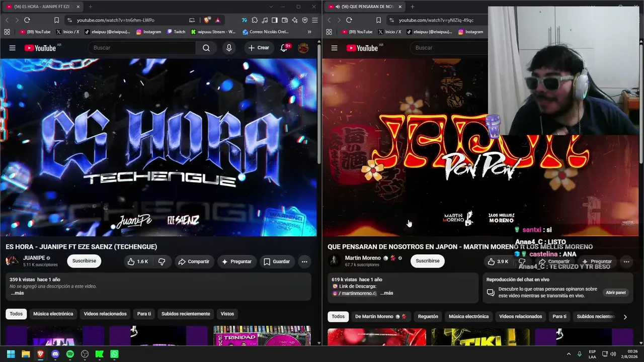Show more filter chips in right window
Screen dimensions: 644x362
(x=625, y=317)
